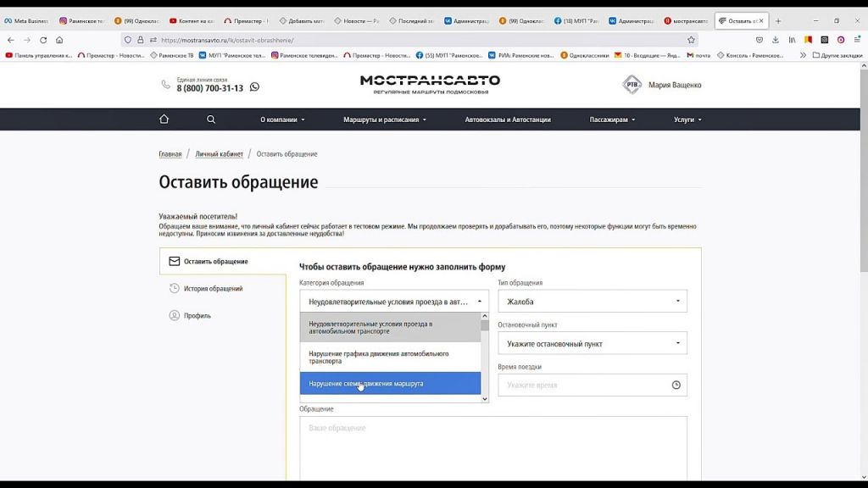Open the Остановочный пункт dropdown
The width and height of the screenshot is (868, 488).
point(592,344)
